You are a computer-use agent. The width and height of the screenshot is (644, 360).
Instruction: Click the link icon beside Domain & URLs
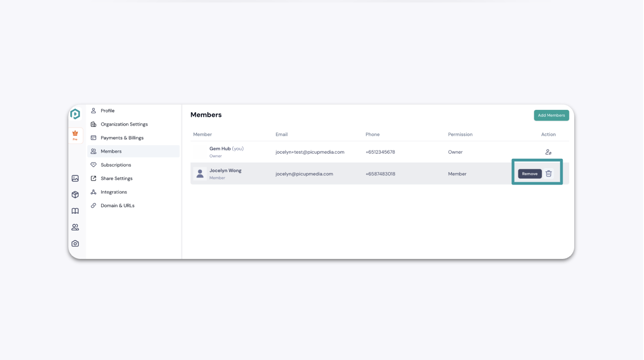click(x=93, y=205)
